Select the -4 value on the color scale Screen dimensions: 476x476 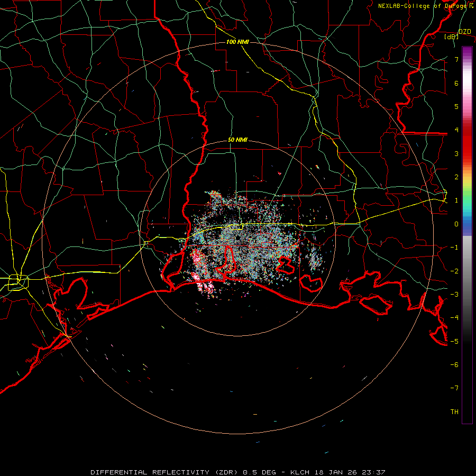tap(454, 317)
